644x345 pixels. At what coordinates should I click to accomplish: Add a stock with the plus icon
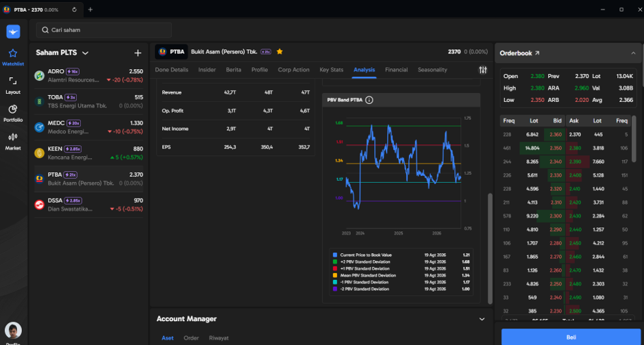coord(138,53)
